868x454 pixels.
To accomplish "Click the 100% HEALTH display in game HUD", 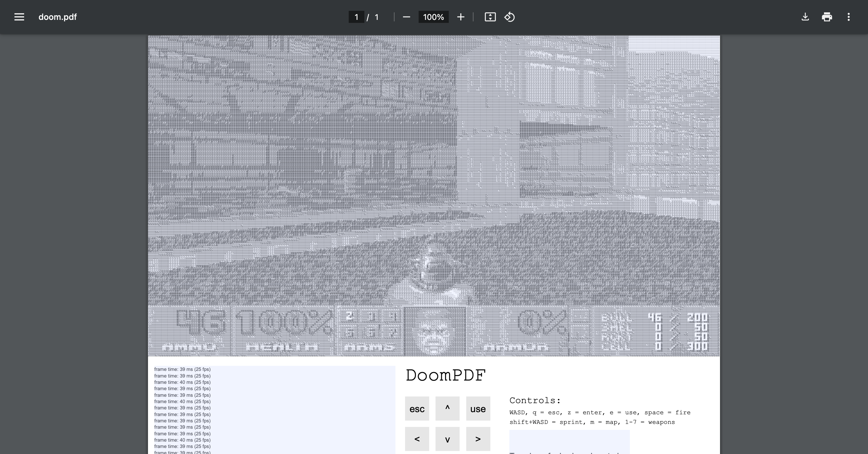I will (283, 331).
